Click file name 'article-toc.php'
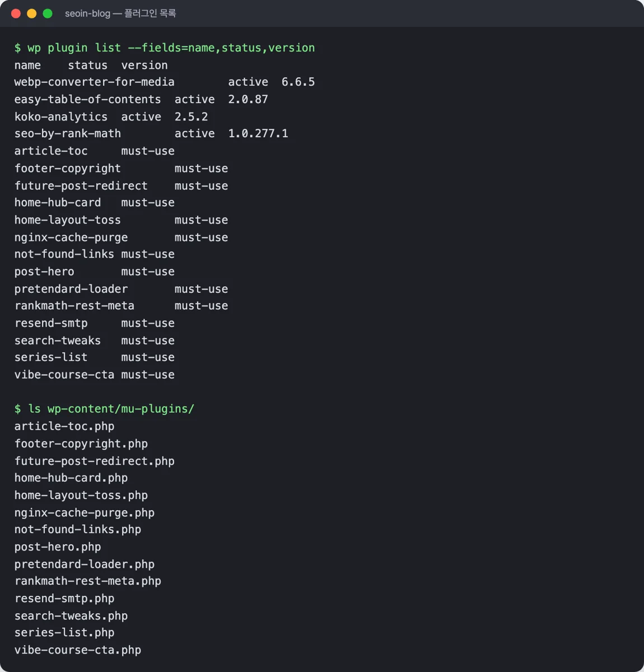 64,426
